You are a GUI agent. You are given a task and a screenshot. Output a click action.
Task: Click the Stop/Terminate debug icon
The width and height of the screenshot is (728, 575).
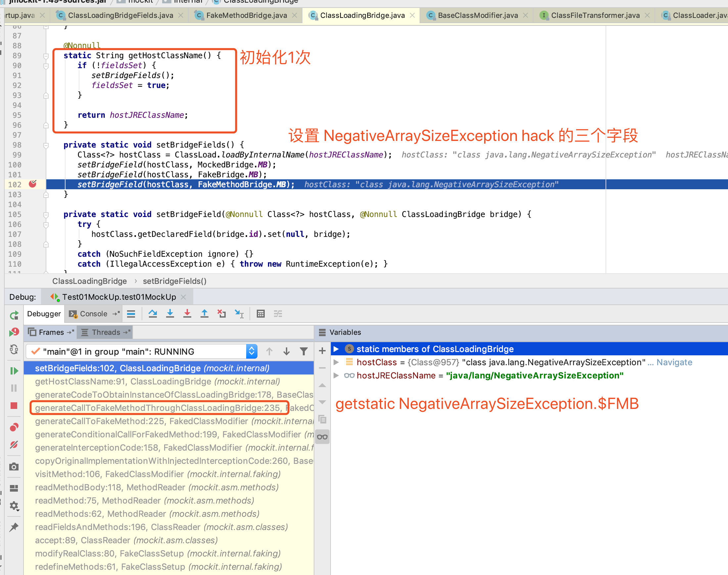pyautogui.click(x=13, y=404)
